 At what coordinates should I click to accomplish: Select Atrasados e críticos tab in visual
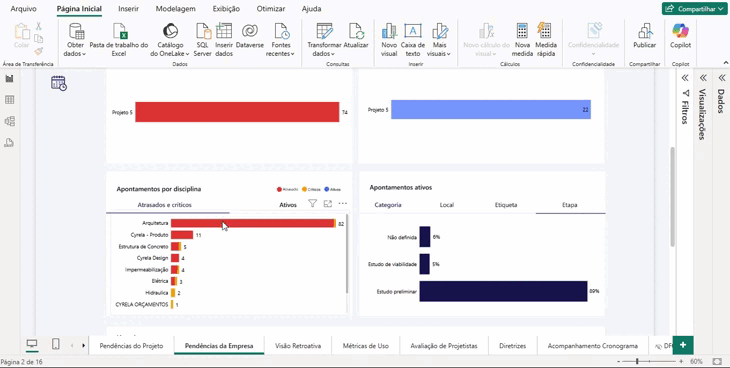[164, 204]
